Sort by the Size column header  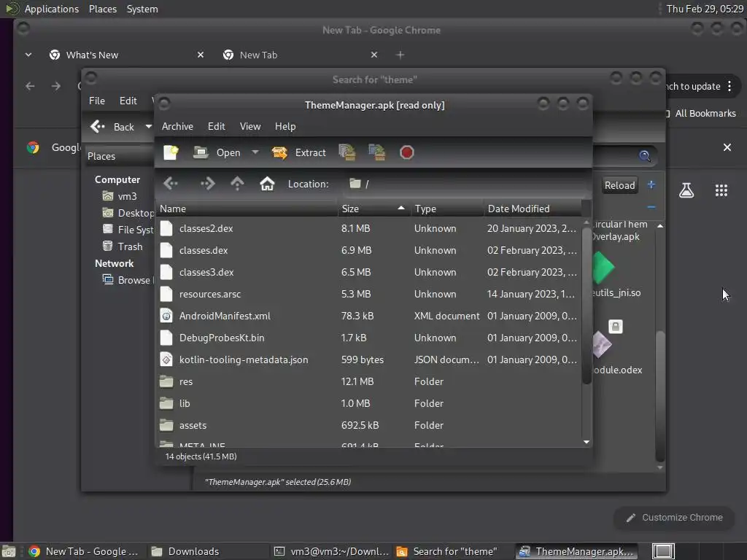(374, 209)
